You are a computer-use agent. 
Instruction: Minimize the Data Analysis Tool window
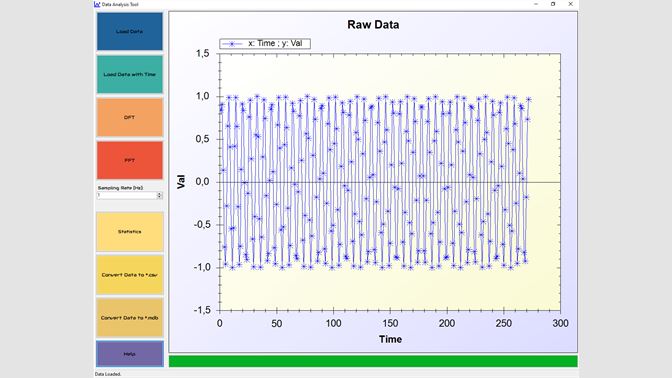click(x=536, y=4)
